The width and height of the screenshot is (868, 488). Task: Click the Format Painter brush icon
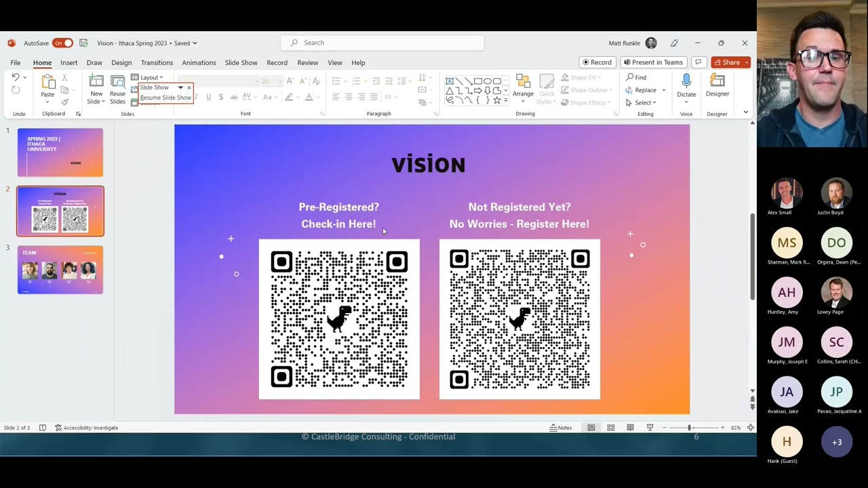click(65, 102)
